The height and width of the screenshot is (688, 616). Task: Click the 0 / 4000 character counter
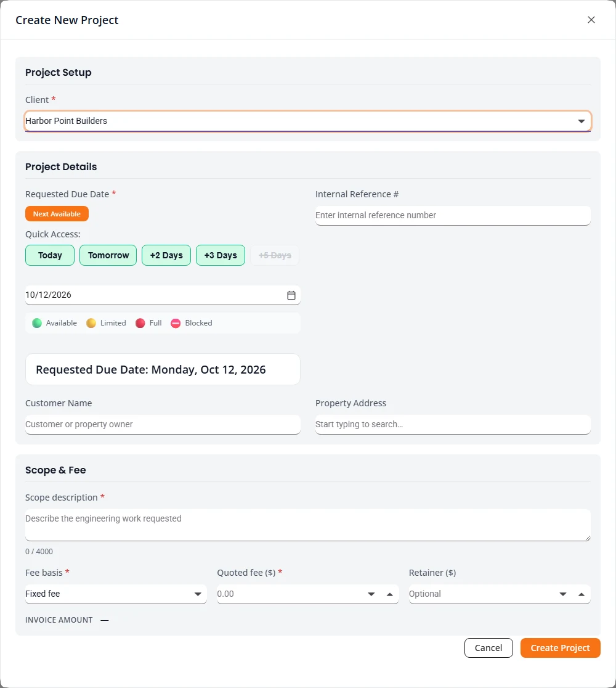tap(39, 552)
